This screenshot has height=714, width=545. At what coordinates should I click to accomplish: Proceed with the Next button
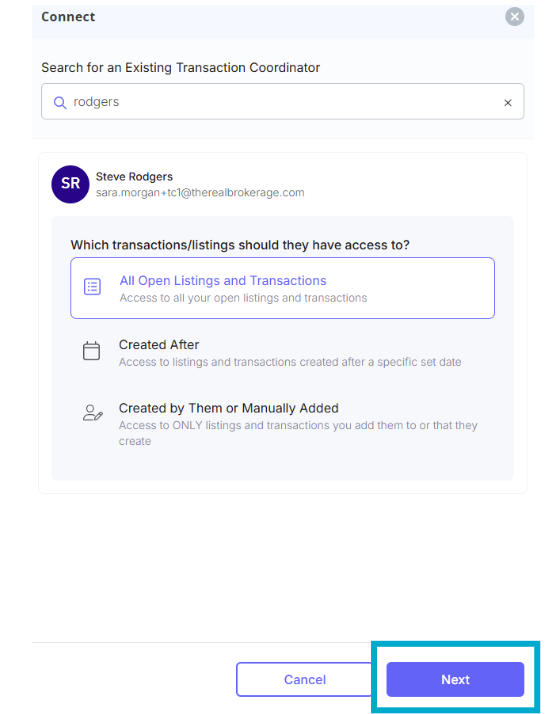pyautogui.click(x=455, y=679)
